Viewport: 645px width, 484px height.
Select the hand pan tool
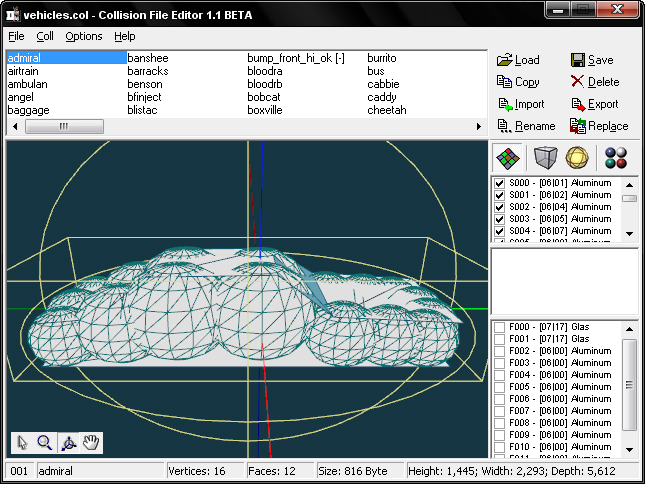coord(91,443)
